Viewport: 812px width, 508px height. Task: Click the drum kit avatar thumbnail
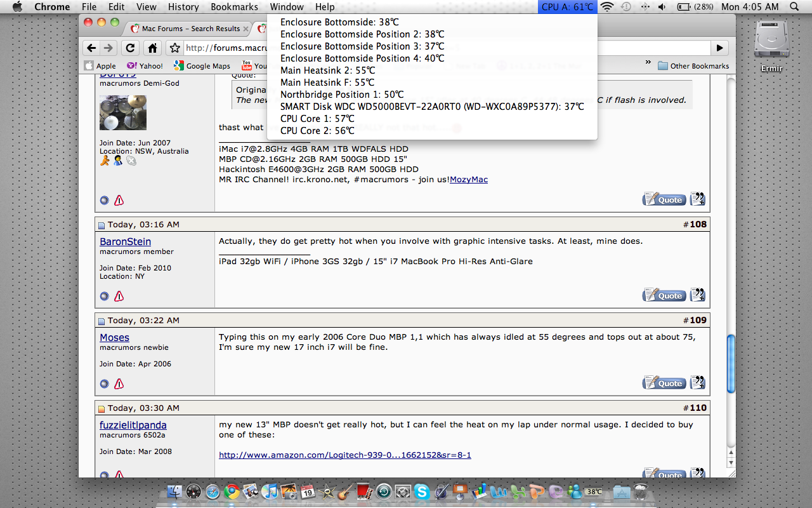[x=123, y=112]
